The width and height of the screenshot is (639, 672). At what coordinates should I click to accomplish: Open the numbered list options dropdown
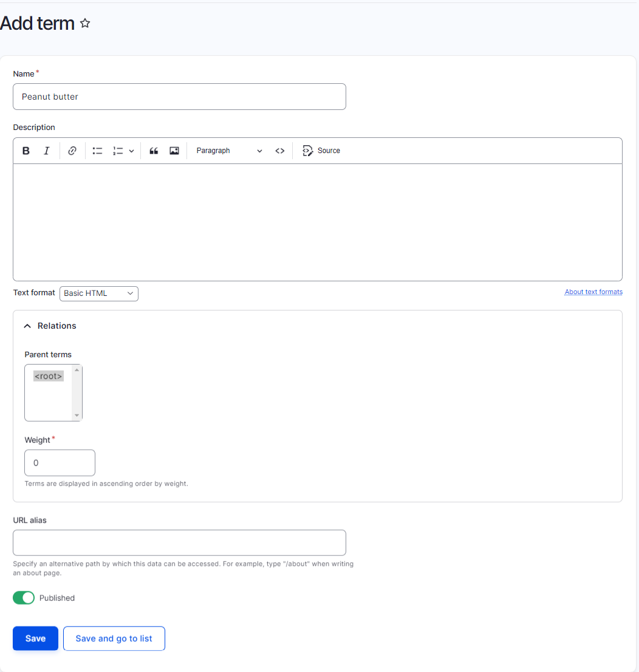tap(131, 150)
